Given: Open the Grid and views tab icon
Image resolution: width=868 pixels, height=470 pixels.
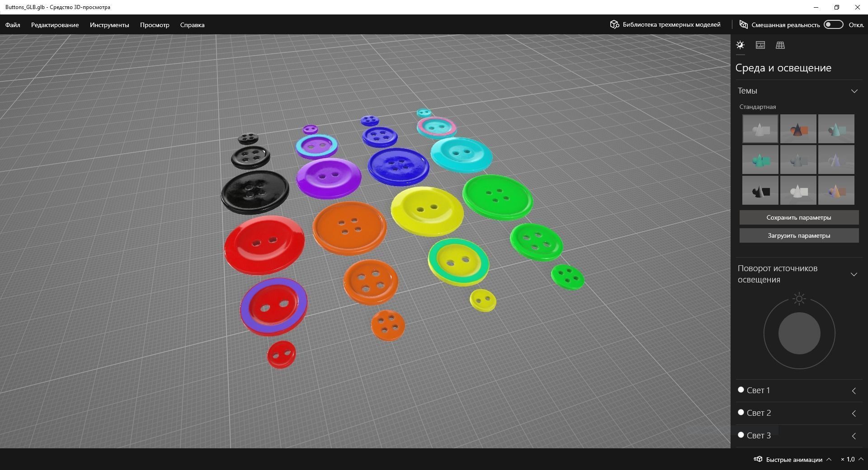Looking at the screenshot, I should click(780, 45).
